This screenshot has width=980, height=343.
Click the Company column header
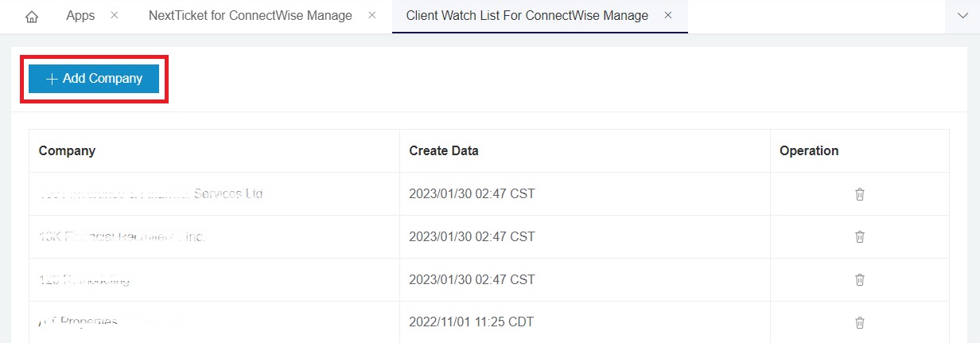pos(67,151)
